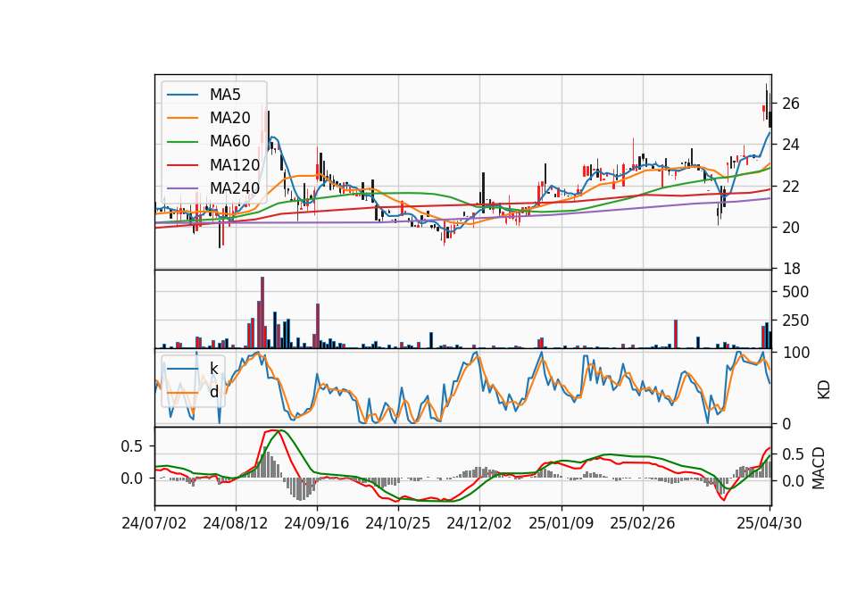This screenshot has height=616, width=857.
Task: Click the price axis value 20
Action: point(791,228)
